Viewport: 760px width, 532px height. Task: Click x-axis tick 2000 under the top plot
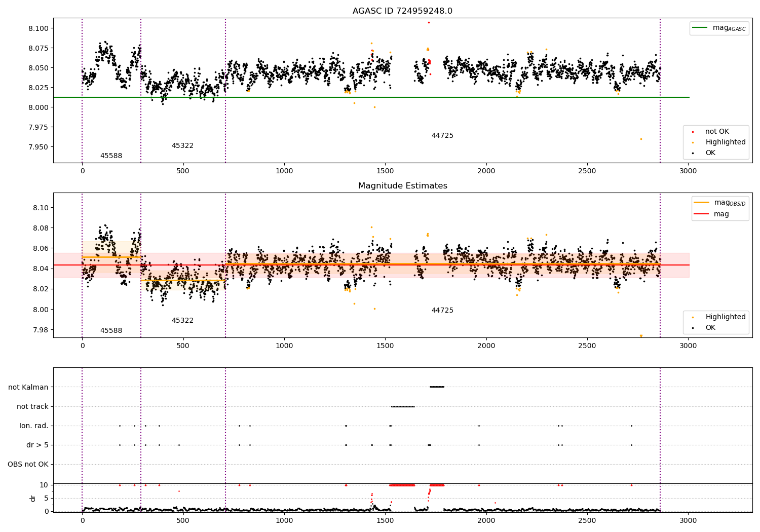486,171
